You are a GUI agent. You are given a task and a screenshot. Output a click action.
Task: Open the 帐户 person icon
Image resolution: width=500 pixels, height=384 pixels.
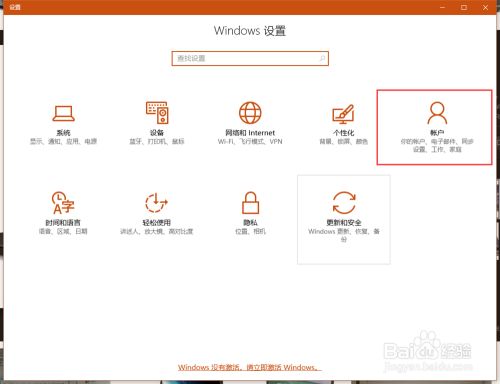click(x=437, y=113)
